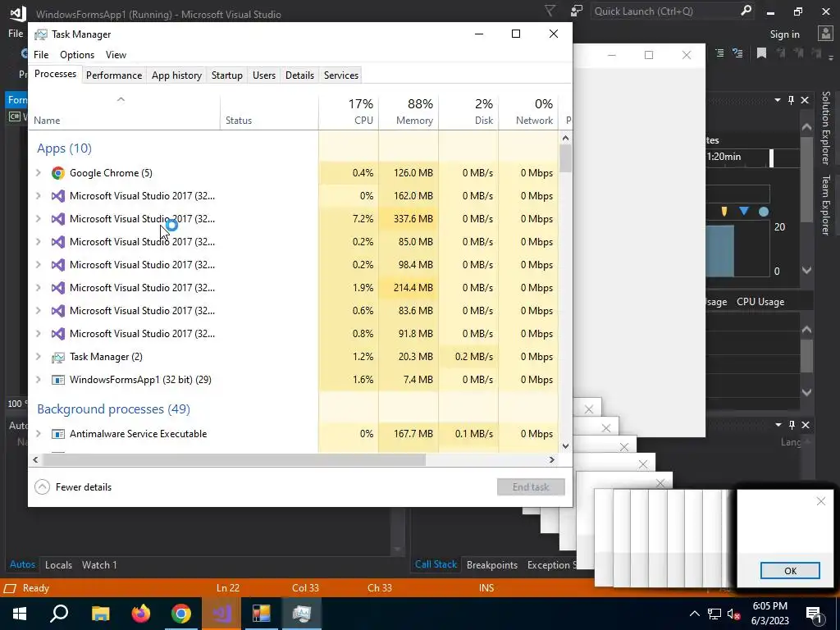Image resolution: width=840 pixels, height=630 pixels.
Task: Click Visual Studio feedback icon near Quick Launch
Action: [x=577, y=11]
